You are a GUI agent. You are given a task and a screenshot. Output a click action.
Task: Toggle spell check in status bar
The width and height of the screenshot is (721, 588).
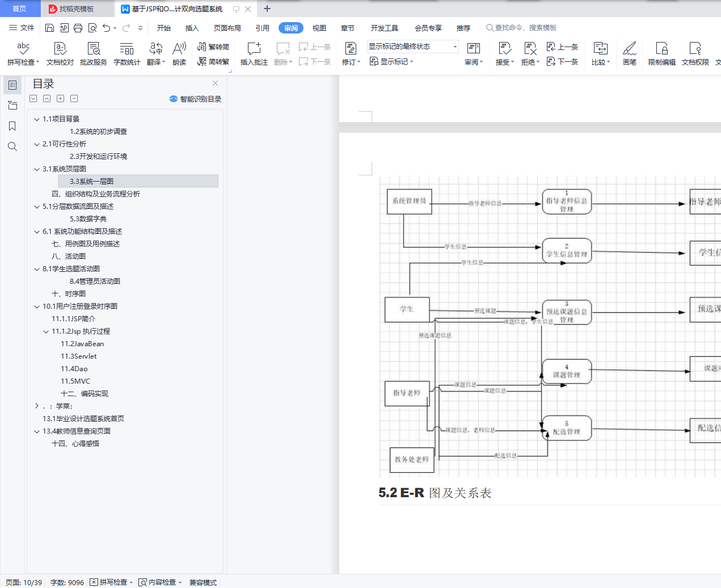111,582
